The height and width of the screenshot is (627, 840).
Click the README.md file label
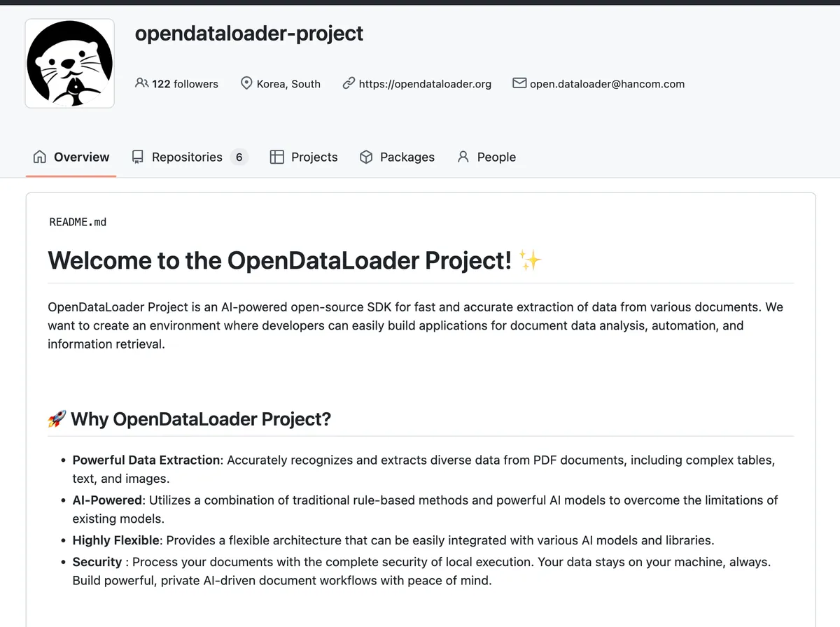point(78,222)
